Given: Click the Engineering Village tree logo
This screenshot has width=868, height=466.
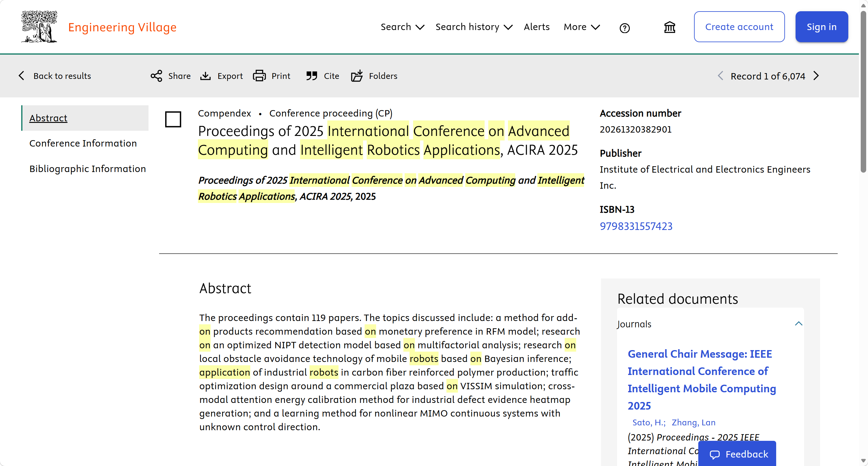Looking at the screenshot, I should (39, 27).
